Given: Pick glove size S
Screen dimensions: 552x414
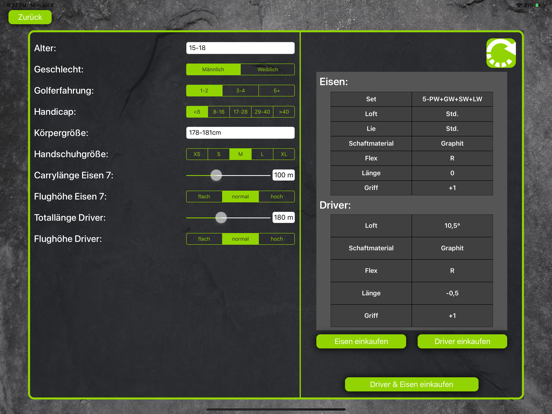Looking at the screenshot, I should point(219,154).
